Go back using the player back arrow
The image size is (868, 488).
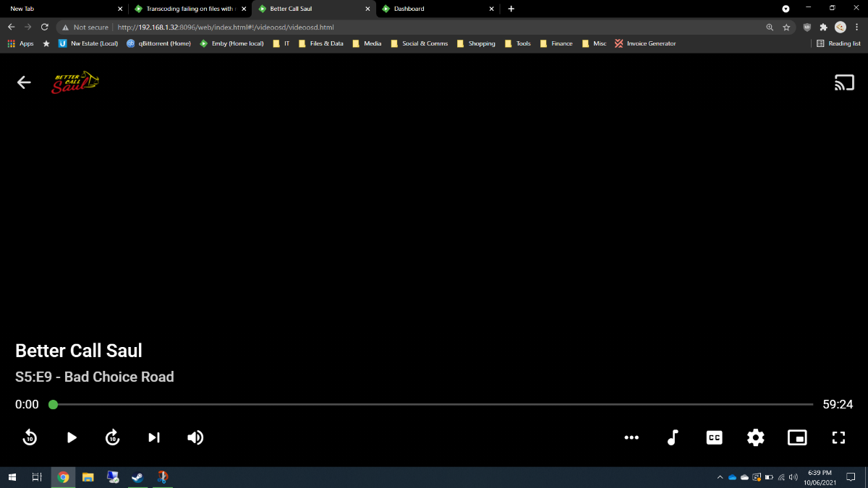tap(24, 82)
